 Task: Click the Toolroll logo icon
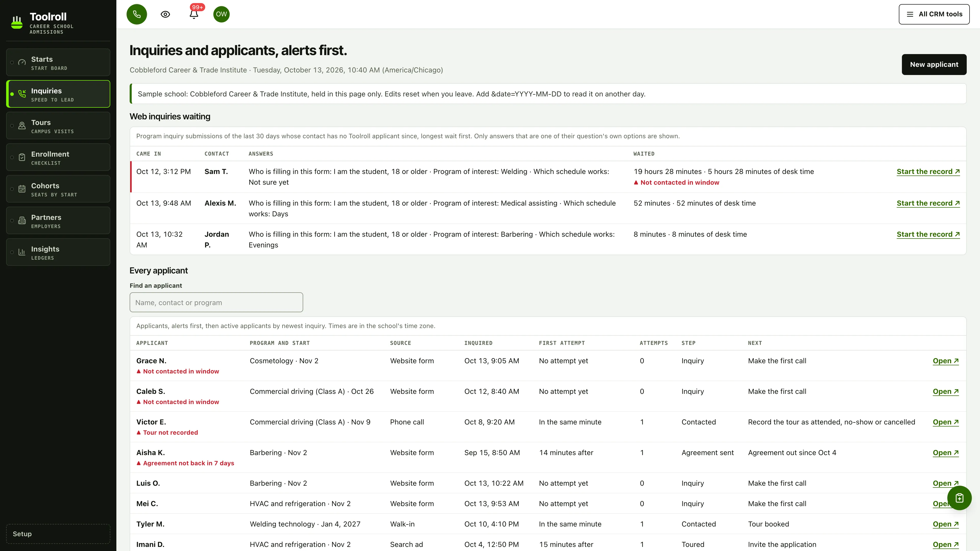(x=17, y=22)
